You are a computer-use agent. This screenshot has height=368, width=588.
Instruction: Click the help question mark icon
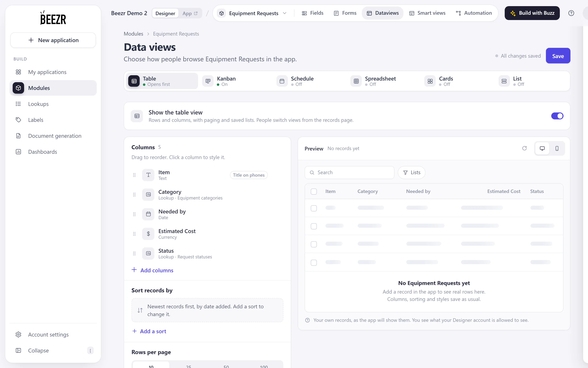571,13
